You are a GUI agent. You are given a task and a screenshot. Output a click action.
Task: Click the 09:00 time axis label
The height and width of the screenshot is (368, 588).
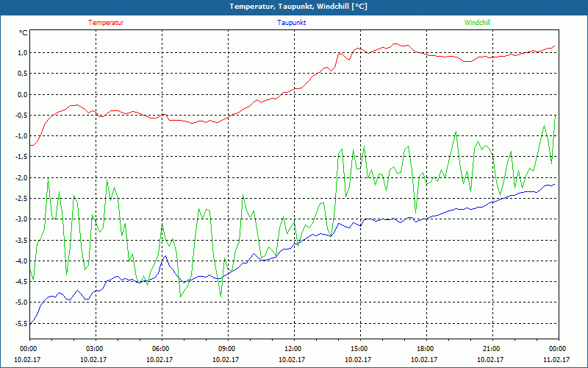pyautogui.click(x=226, y=349)
